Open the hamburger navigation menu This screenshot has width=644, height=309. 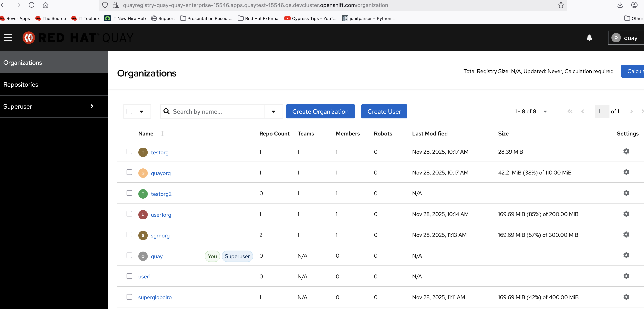(8, 38)
